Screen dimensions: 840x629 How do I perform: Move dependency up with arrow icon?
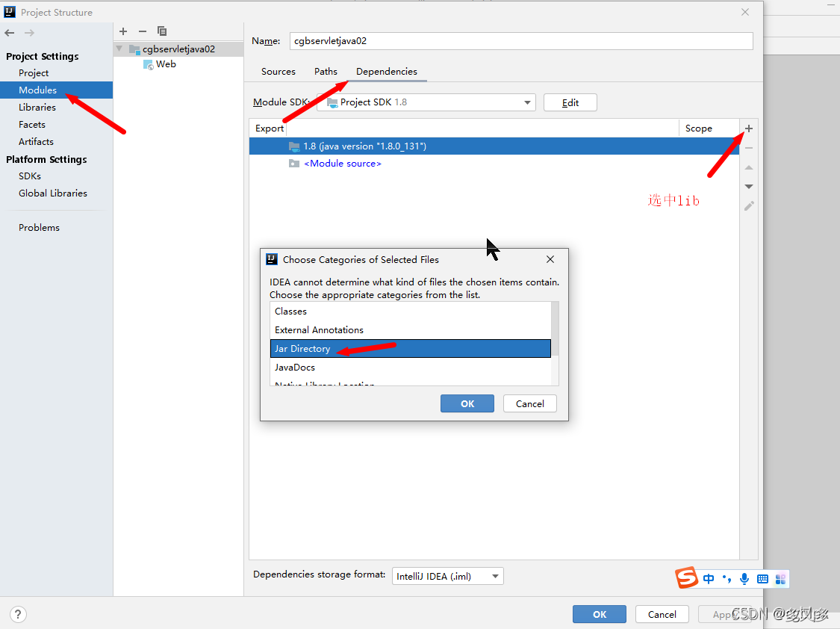point(749,167)
